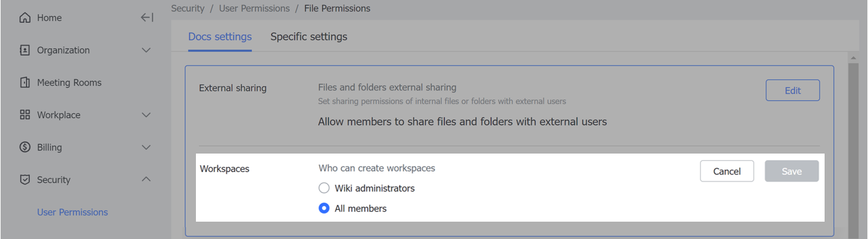Click the Workplace grid icon

click(25, 115)
